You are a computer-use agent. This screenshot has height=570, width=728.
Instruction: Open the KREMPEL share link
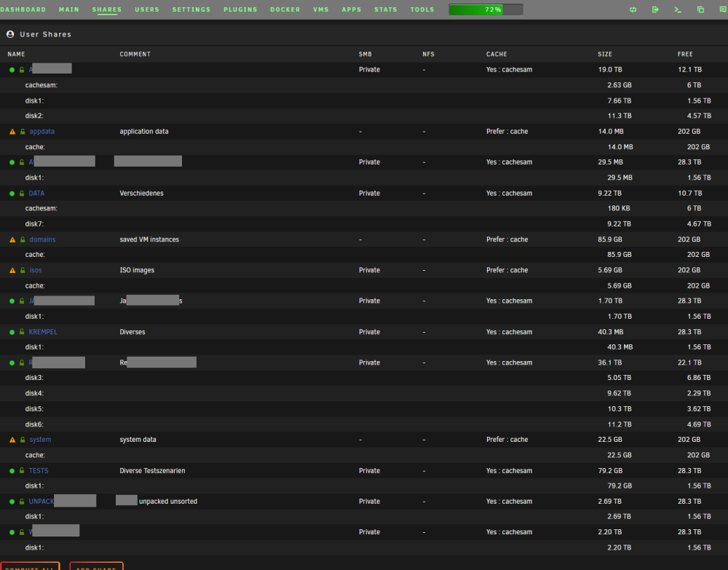(43, 333)
